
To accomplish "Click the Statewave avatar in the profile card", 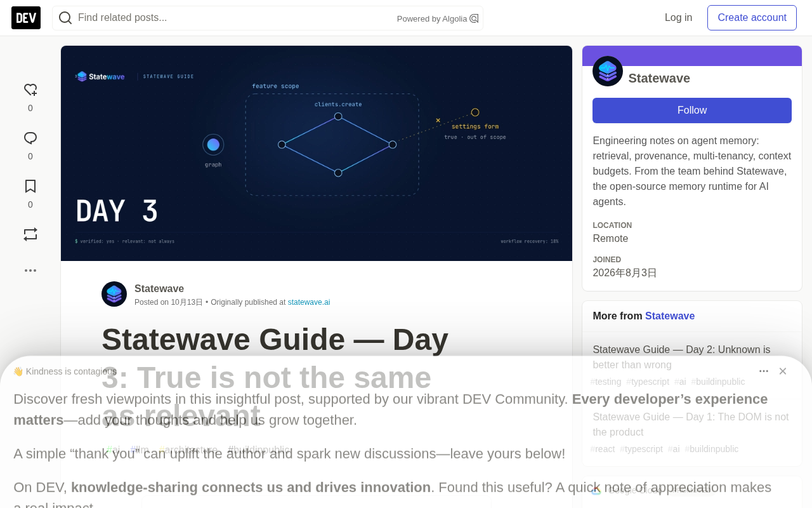I will (x=608, y=71).
